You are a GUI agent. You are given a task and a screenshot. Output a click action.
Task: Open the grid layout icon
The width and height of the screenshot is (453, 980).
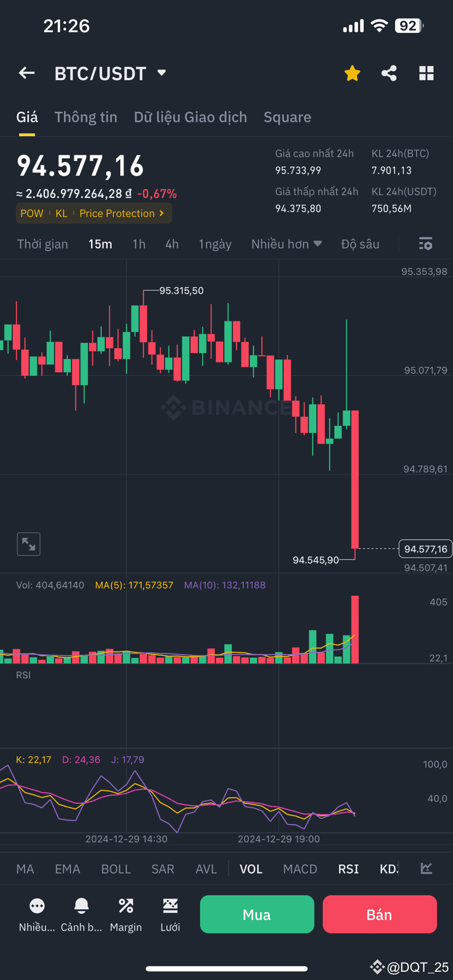coord(426,73)
